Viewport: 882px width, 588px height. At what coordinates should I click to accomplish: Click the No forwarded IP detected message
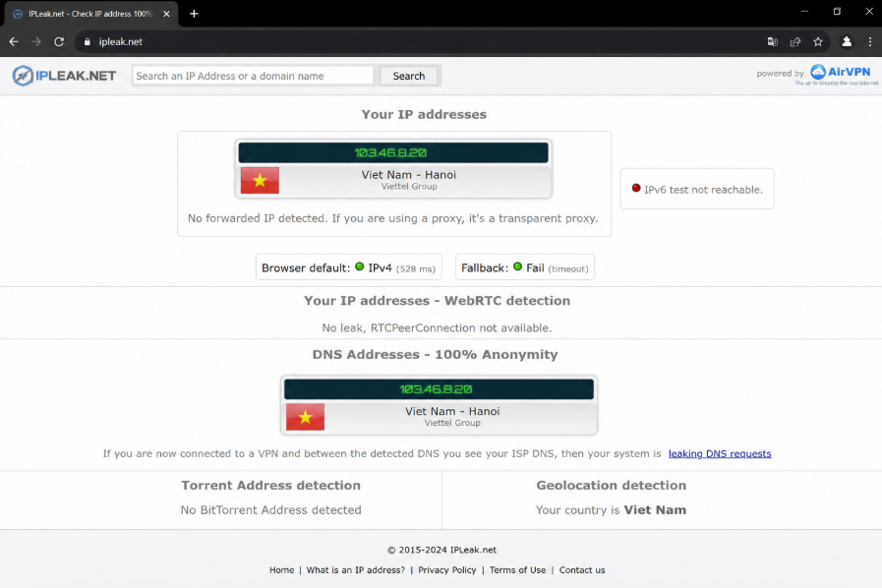(x=393, y=218)
